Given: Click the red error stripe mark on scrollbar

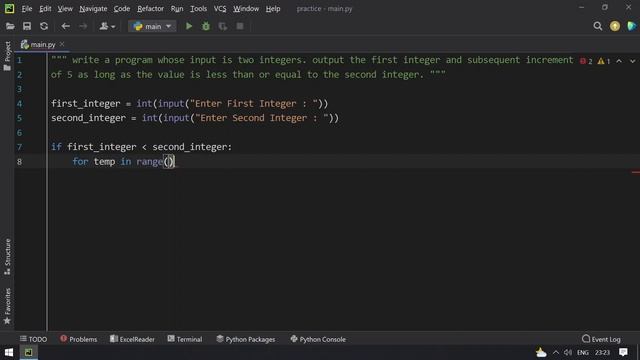Looking at the screenshot, I should pyautogui.click(x=636, y=172).
